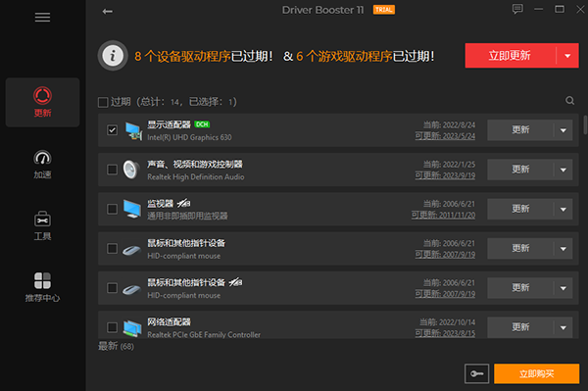The height and width of the screenshot is (391, 588).
Task: Open 可更新: 2011/11/20 version link
Action: pyautogui.click(x=443, y=216)
